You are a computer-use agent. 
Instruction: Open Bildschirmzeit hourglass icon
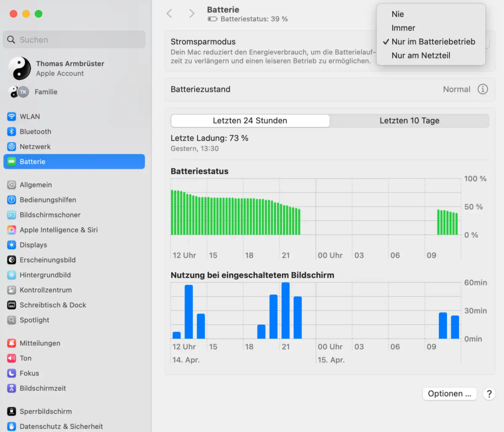tap(11, 388)
